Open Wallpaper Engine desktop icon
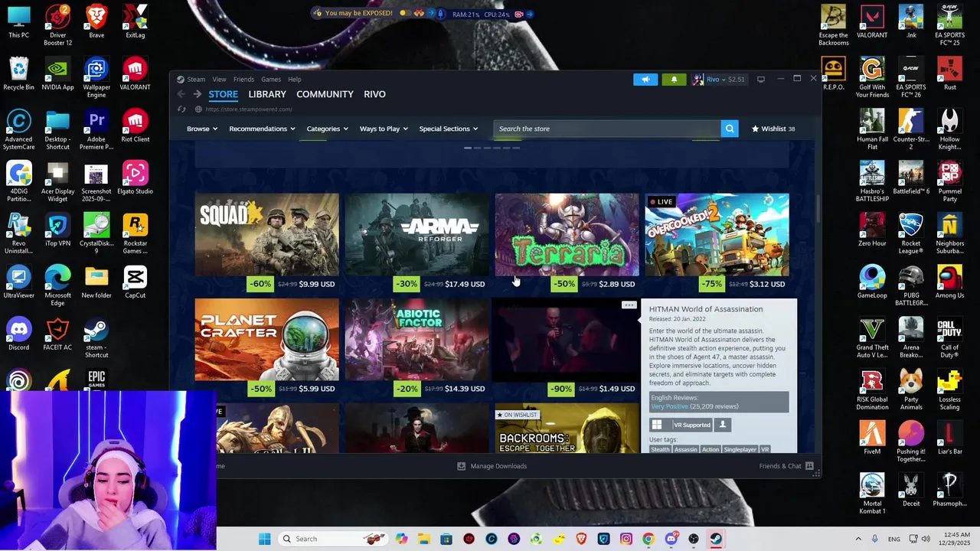980x551 pixels. click(x=96, y=78)
